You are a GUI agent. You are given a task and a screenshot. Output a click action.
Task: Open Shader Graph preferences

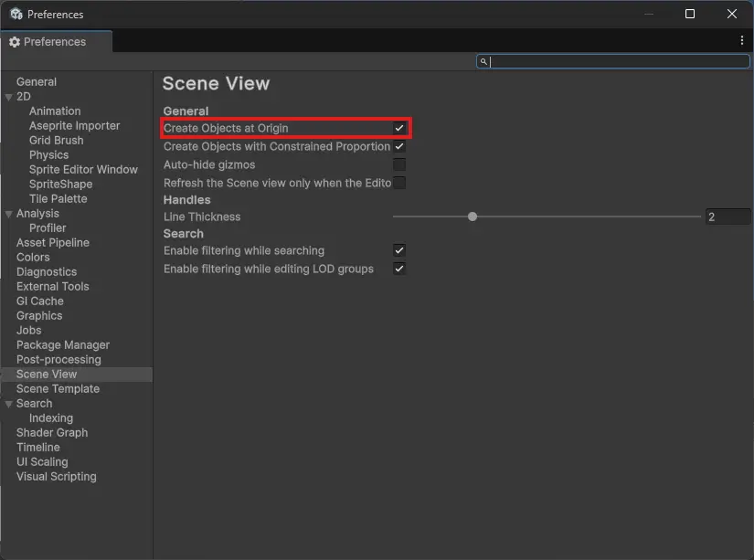52,433
